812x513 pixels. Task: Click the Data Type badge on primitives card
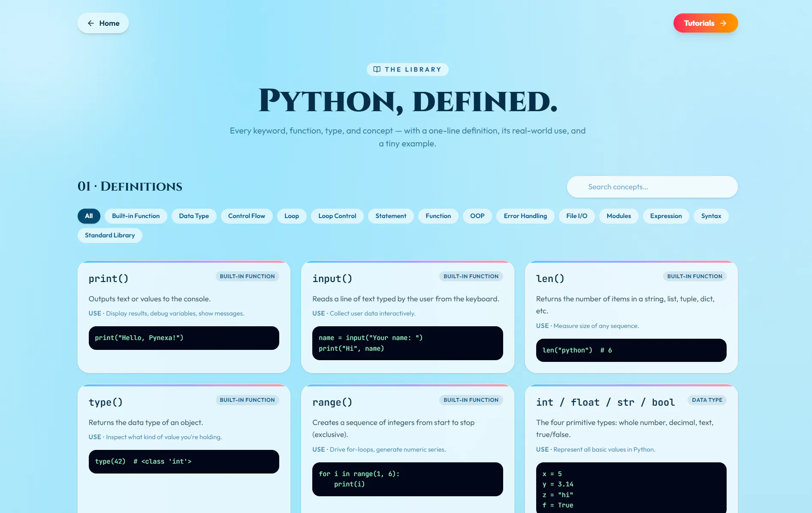707,400
